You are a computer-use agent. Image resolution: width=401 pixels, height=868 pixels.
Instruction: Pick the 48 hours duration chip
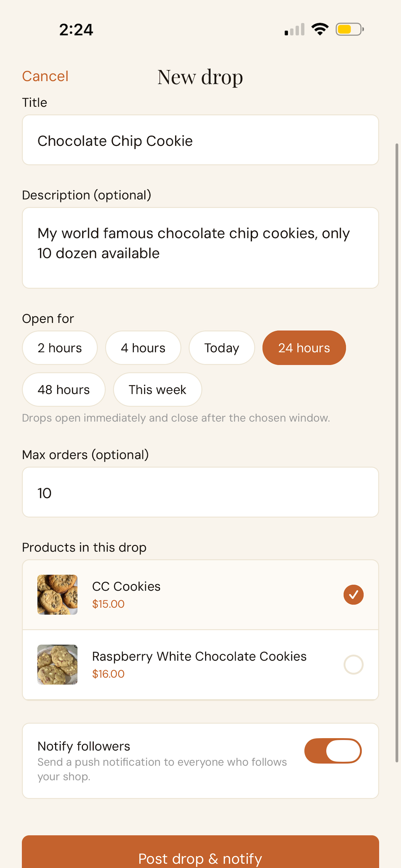pyautogui.click(x=64, y=389)
